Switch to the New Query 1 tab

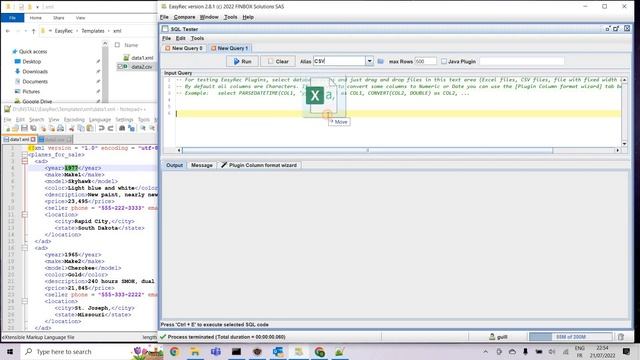[229, 48]
